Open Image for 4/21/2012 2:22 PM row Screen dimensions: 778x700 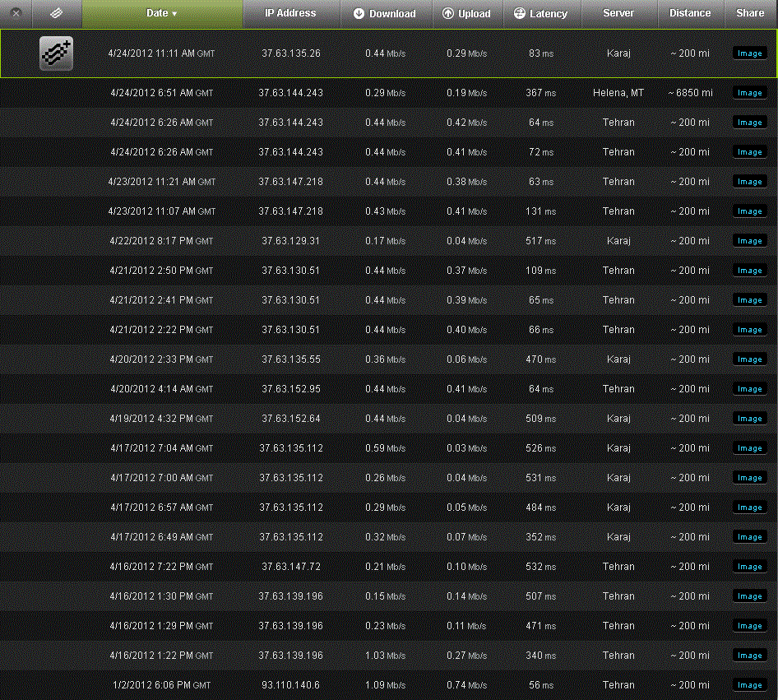pyautogui.click(x=750, y=330)
